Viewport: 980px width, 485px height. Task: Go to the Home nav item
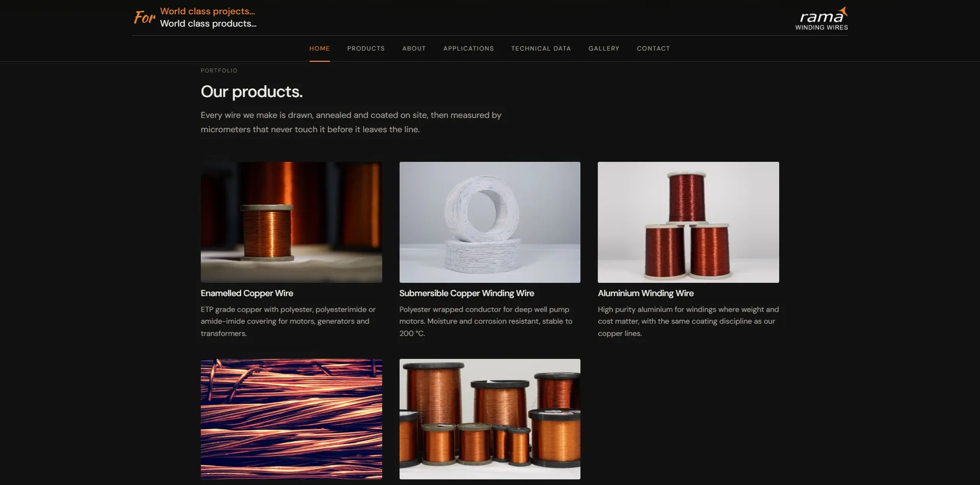[319, 48]
